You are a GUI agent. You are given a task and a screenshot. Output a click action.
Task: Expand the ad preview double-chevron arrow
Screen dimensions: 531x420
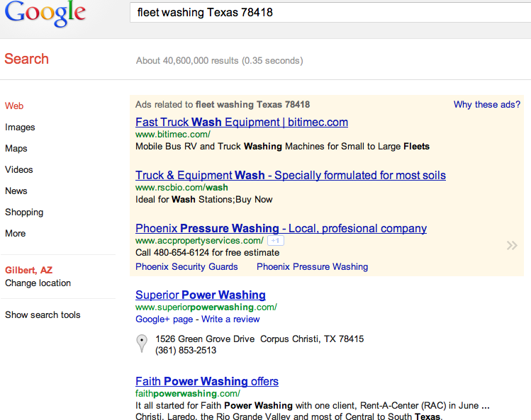[x=511, y=246]
